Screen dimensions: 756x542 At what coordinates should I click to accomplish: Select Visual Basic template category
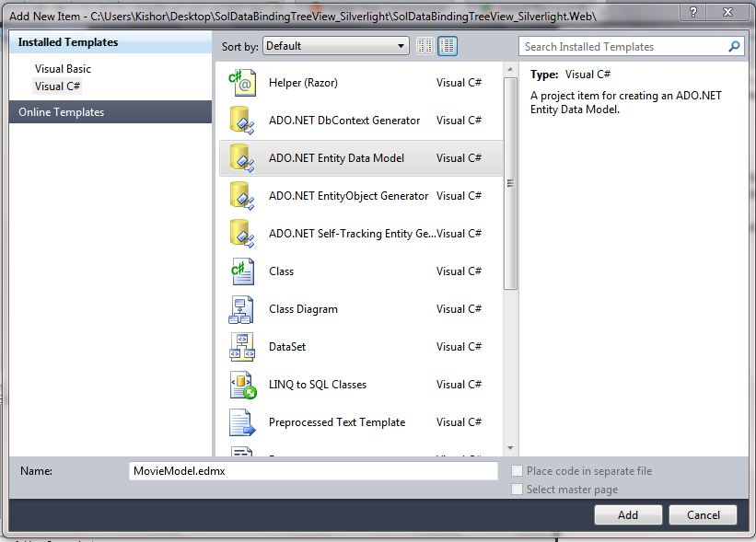pyautogui.click(x=63, y=69)
